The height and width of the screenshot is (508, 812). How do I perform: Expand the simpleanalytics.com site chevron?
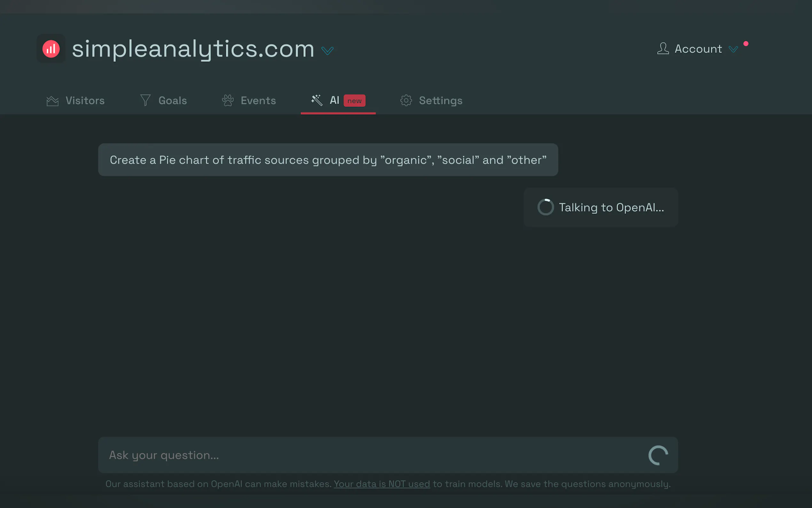(327, 51)
